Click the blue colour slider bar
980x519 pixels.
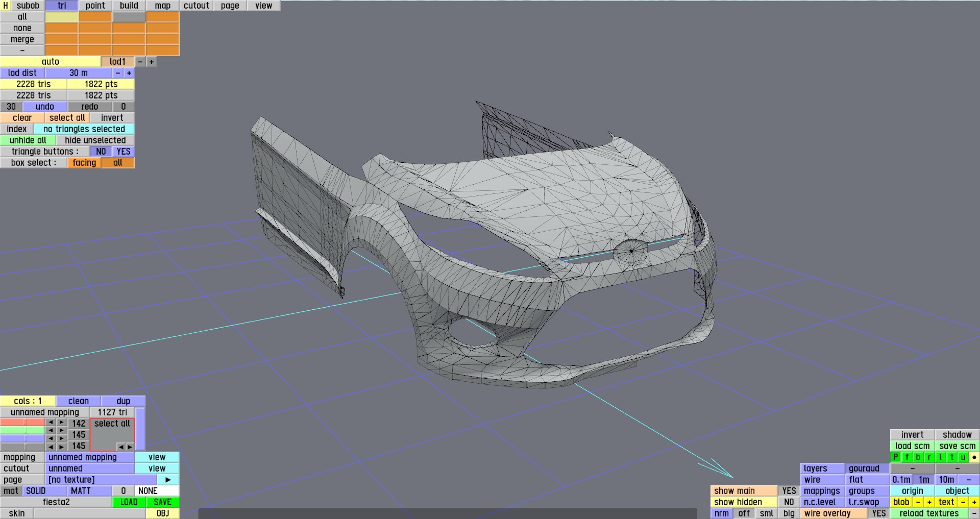(22, 439)
